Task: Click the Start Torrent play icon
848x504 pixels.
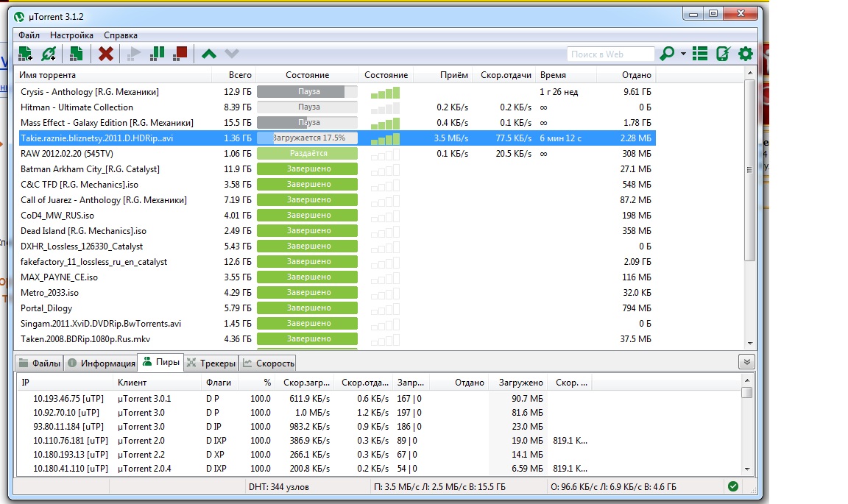Action: tap(133, 54)
